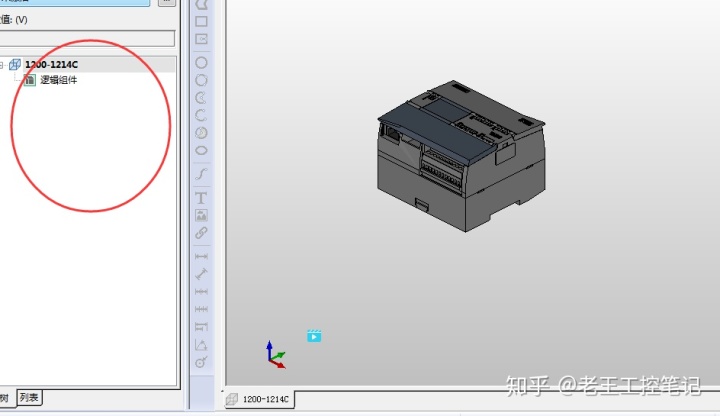The image size is (720, 416).
Task: Select the 1200-1214C tree entry
Action: pyautogui.click(x=51, y=65)
